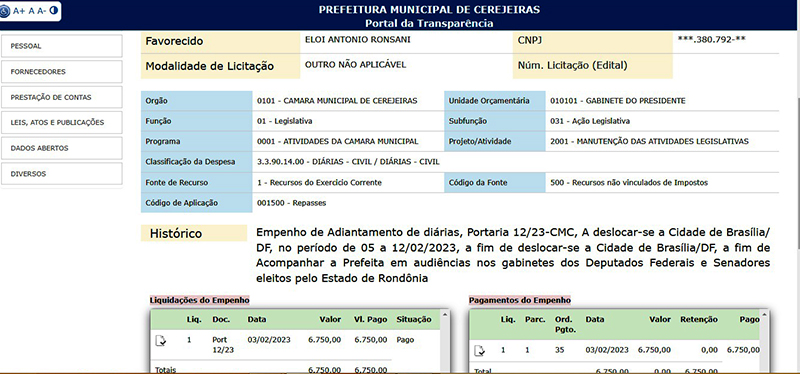Click the Pagamentos do Empenho heading
The width and height of the screenshot is (800, 374).
(x=520, y=300)
